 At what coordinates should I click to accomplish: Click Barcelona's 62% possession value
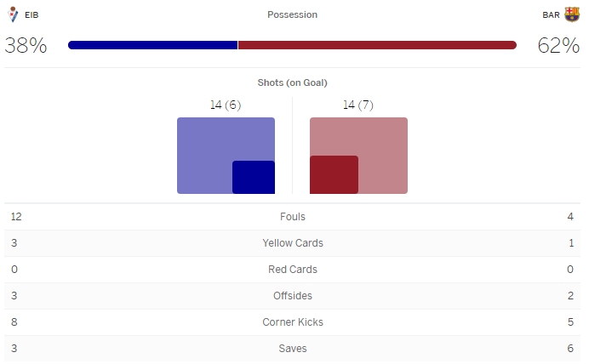point(558,46)
